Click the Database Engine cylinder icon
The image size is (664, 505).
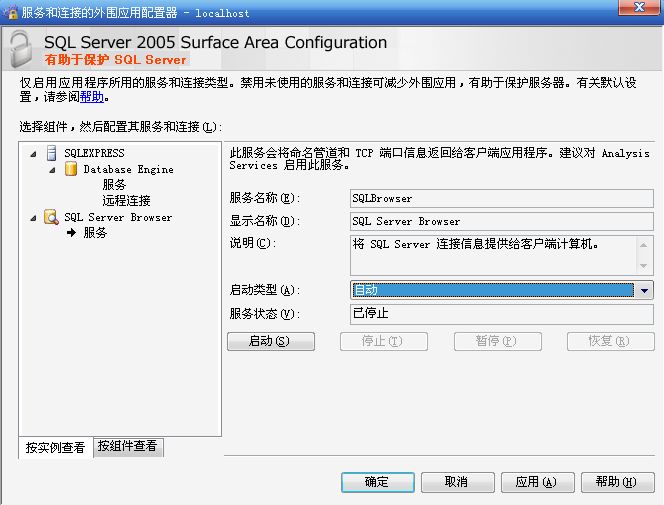tap(71, 169)
